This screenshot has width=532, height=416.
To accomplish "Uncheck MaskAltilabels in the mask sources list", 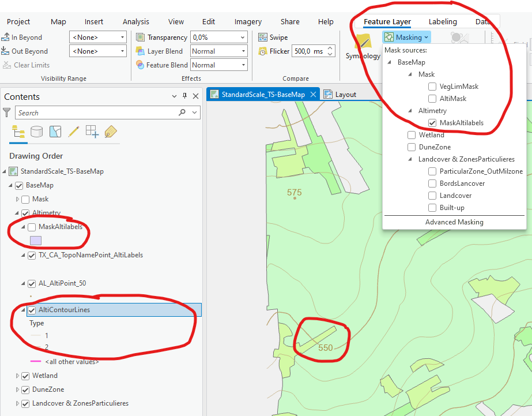I will 432,122.
